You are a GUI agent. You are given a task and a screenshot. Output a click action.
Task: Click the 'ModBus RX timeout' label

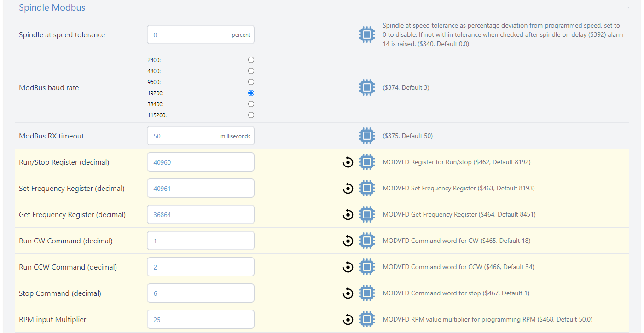click(52, 136)
